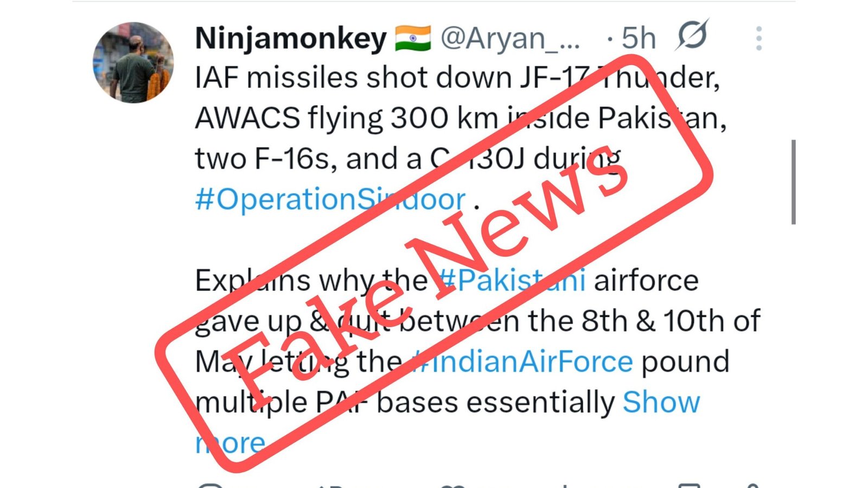Open the Grok explain-this-post icon
This screenshot has height=488, width=868.
click(x=693, y=35)
